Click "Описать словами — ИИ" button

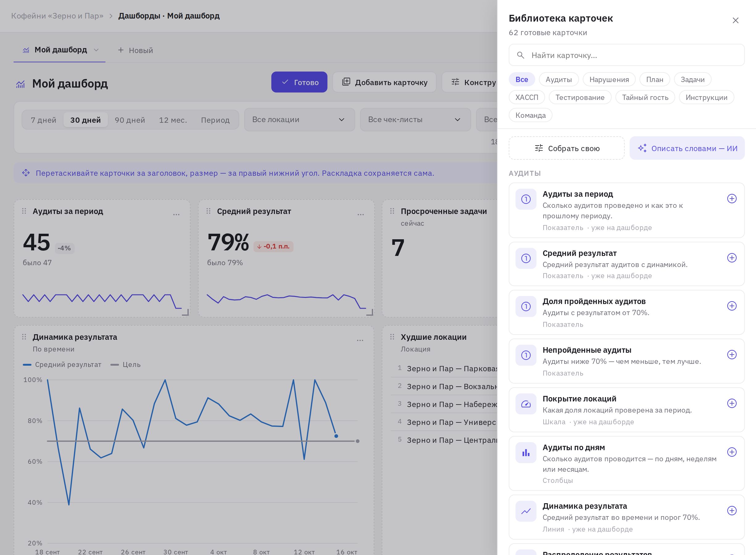click(687, 148)
